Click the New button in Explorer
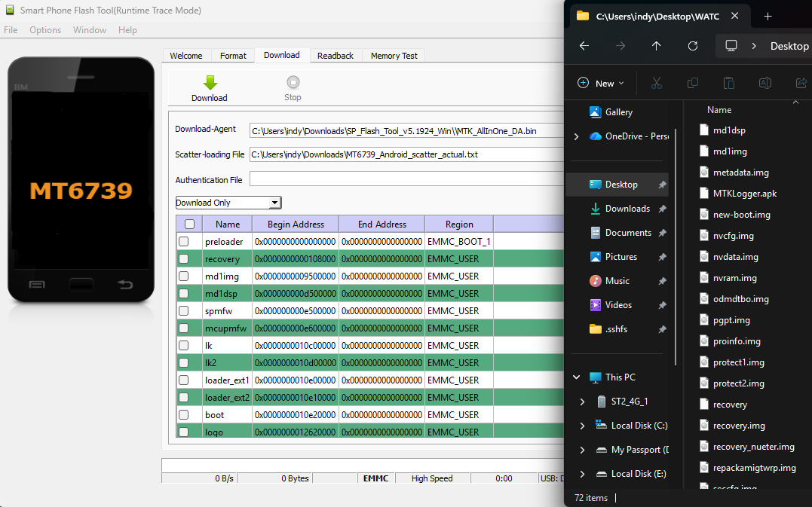Screen dimensions: 812x507 pos(601,83)
